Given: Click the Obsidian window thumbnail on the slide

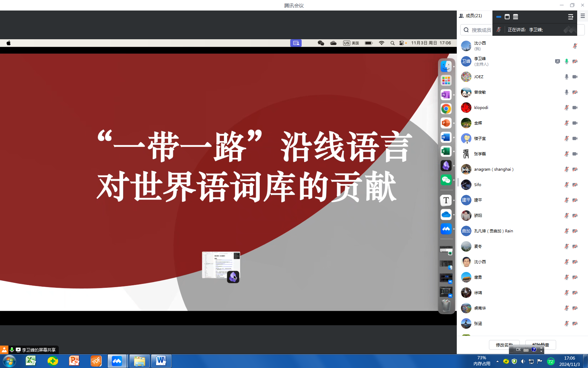Looking at the screenshot, I should 221,266.
